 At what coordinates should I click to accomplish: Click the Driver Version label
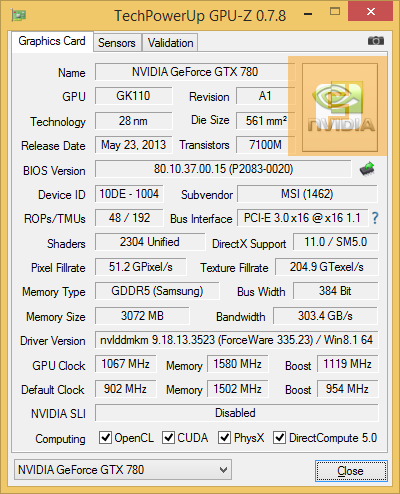[53, 341]
